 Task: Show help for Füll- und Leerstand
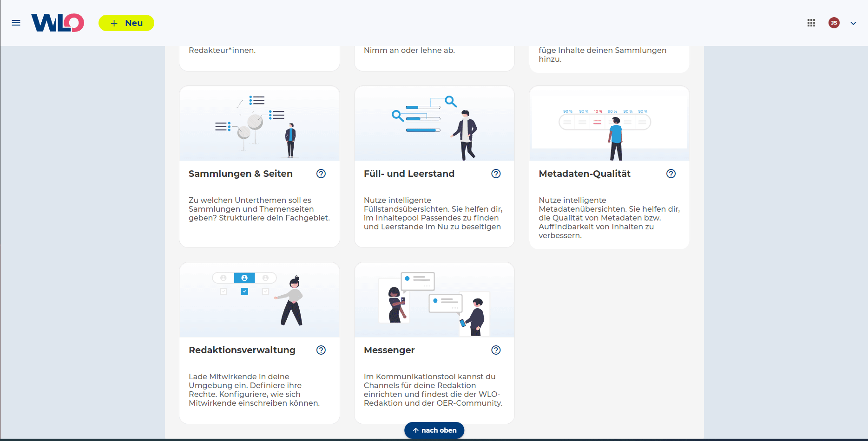[x=496, y=174]
